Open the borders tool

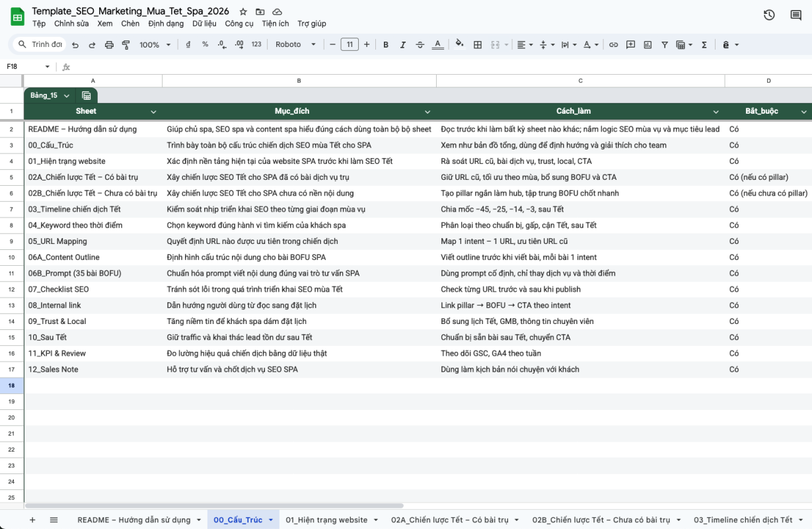coord(478,44)
